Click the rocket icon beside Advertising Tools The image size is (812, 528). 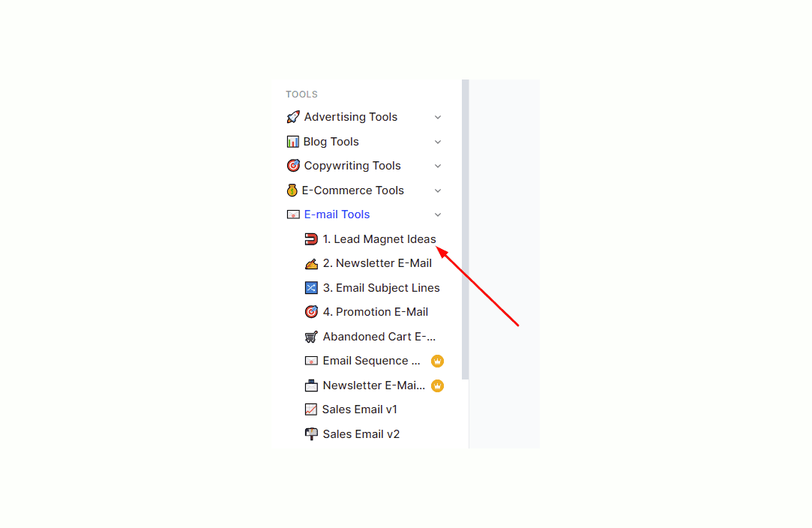click(x=292, y=117)
